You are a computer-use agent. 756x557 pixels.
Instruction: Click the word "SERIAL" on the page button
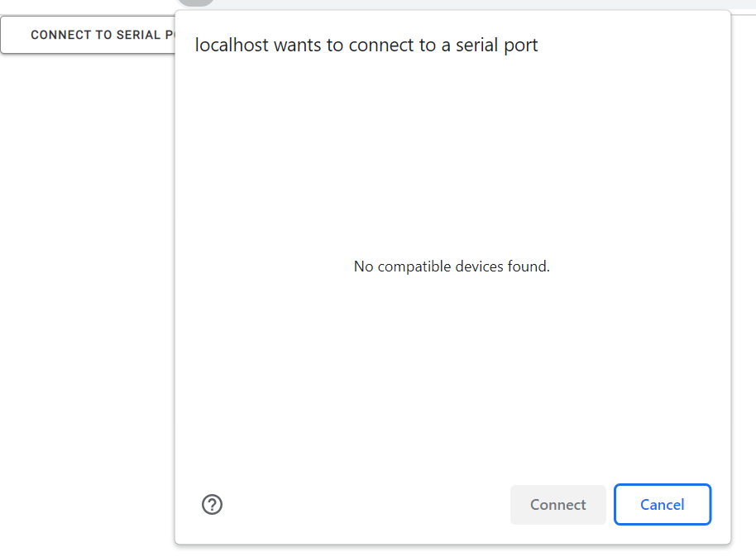(137, 36)
